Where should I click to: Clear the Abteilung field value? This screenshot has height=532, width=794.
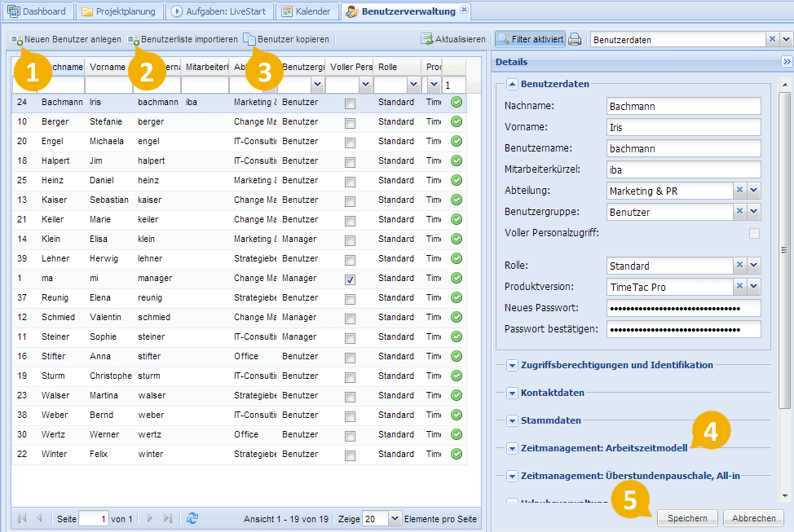tap(740, 191)
